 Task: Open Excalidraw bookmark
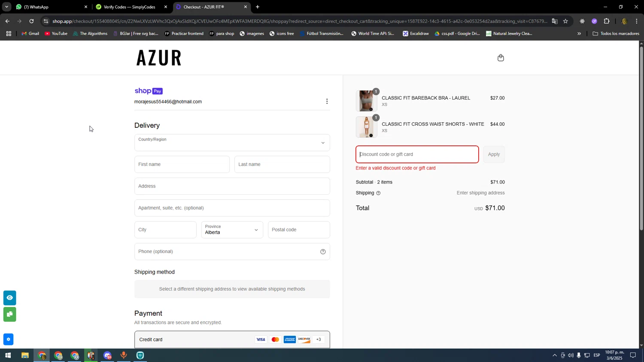pos(416,33)
